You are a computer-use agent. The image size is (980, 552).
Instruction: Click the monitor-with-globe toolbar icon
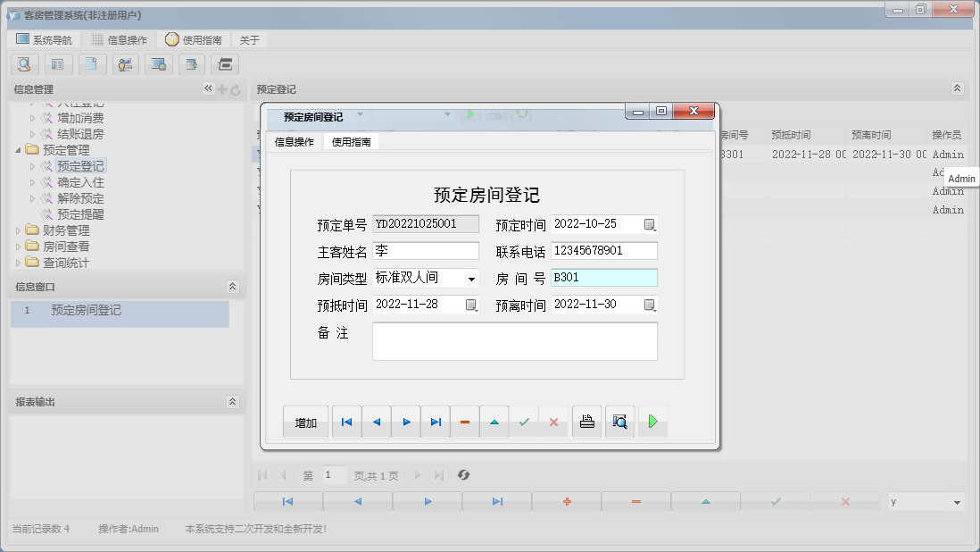pyautogui.click(x=158, y=64)
